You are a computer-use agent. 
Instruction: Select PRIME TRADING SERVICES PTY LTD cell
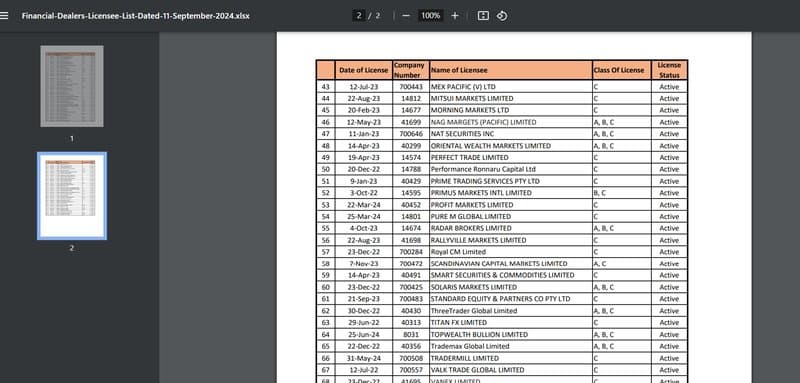tap(511, 181)
